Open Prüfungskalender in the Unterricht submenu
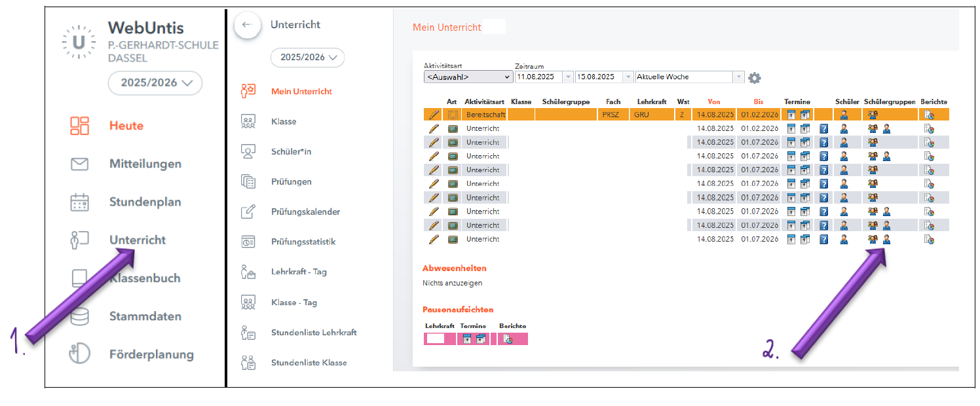Screen dimensions: 980x406 click(x=305, y=212)
